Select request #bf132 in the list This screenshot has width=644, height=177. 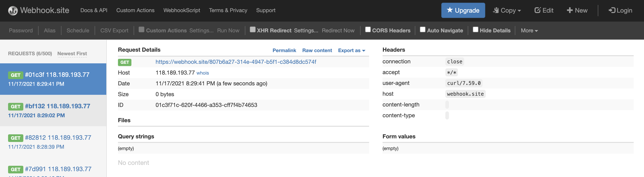point(53,111)
